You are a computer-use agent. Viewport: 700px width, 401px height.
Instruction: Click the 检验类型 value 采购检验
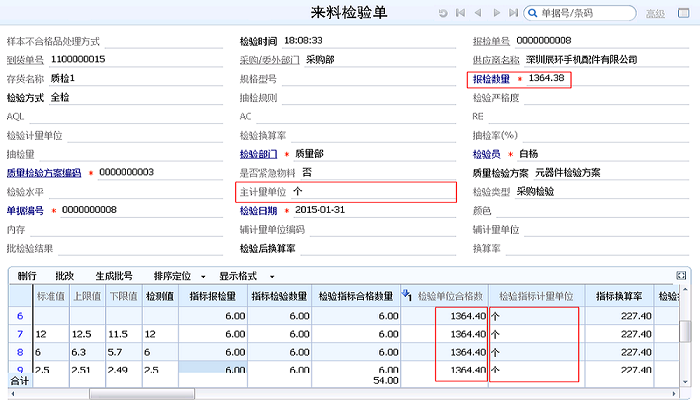[535, 192]
